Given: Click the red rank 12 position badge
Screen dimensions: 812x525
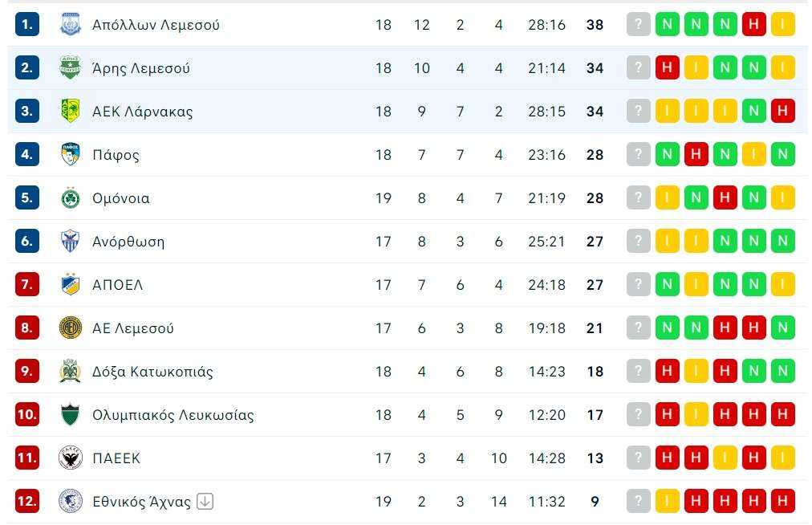Looking at the screenshot, I should (27, 501).
